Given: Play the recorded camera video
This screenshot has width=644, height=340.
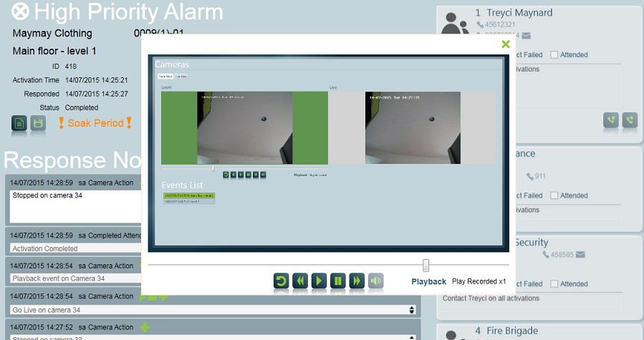Looking at the screenshot, I should pos(319,281).
